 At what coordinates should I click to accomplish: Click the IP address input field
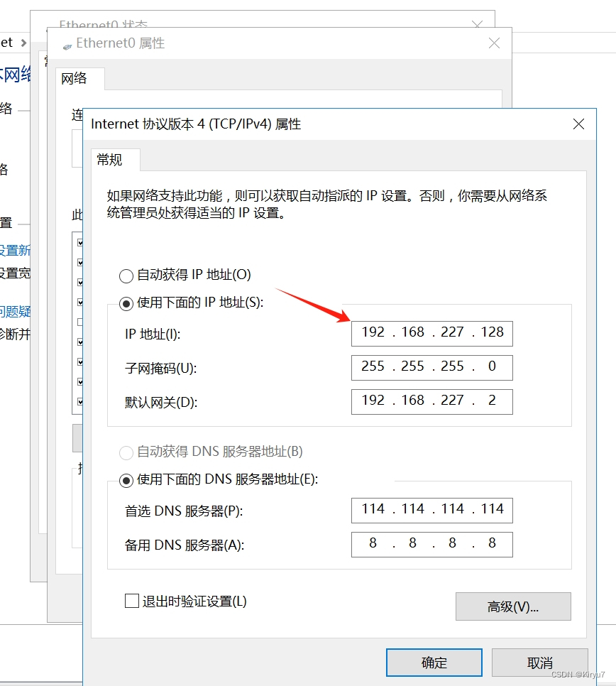point(432,333)
